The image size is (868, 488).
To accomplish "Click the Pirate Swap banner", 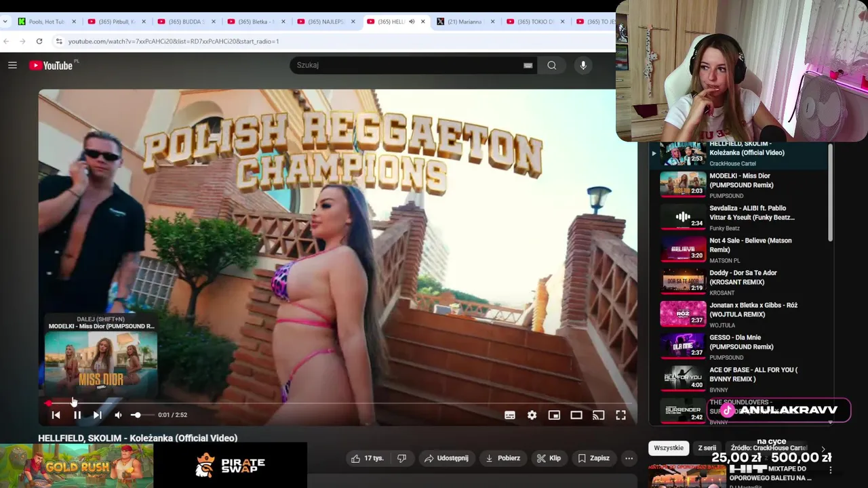I will click(x=231, y=466).
